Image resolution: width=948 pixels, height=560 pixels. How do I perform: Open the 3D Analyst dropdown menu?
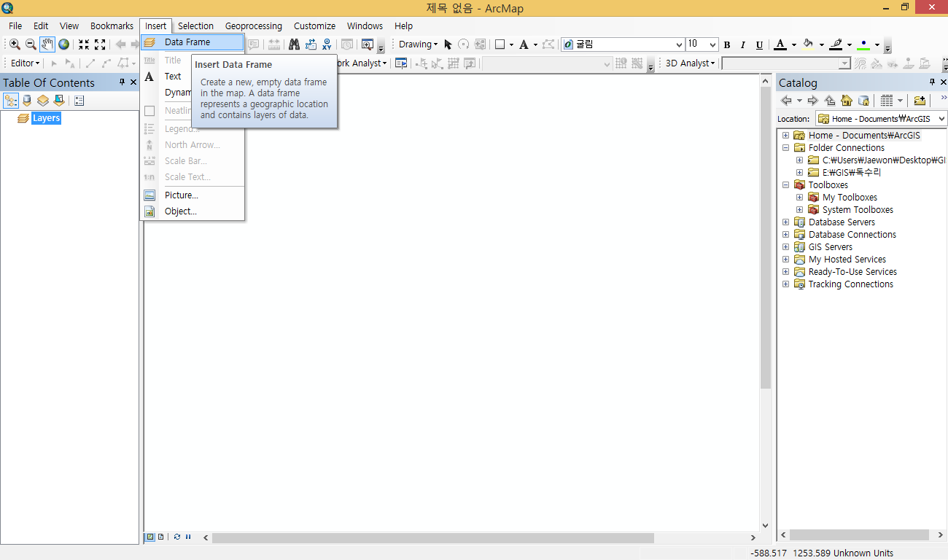[x=690, y=63]
